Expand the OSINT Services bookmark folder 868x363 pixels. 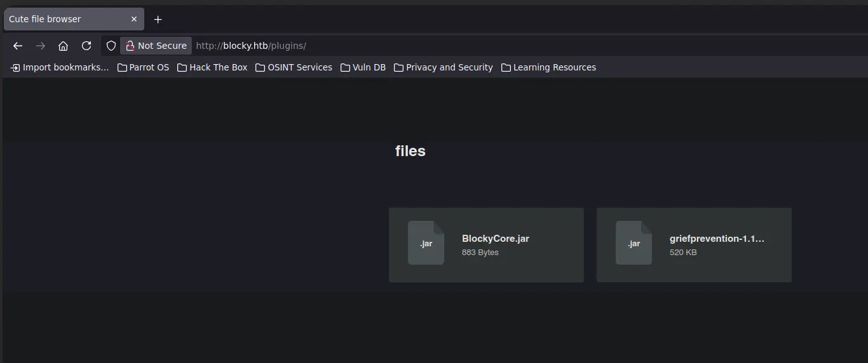point(294,67)
